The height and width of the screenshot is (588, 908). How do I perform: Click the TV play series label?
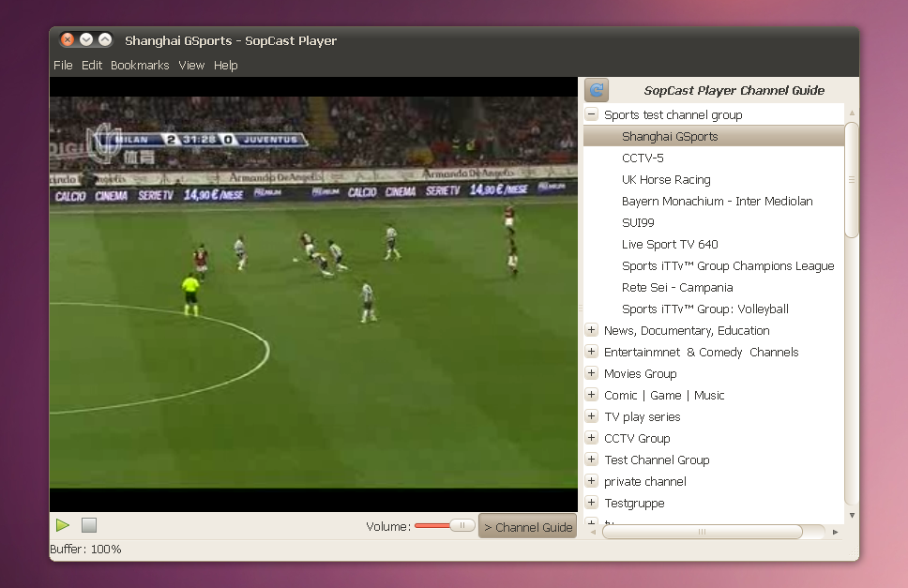point(642,416)
